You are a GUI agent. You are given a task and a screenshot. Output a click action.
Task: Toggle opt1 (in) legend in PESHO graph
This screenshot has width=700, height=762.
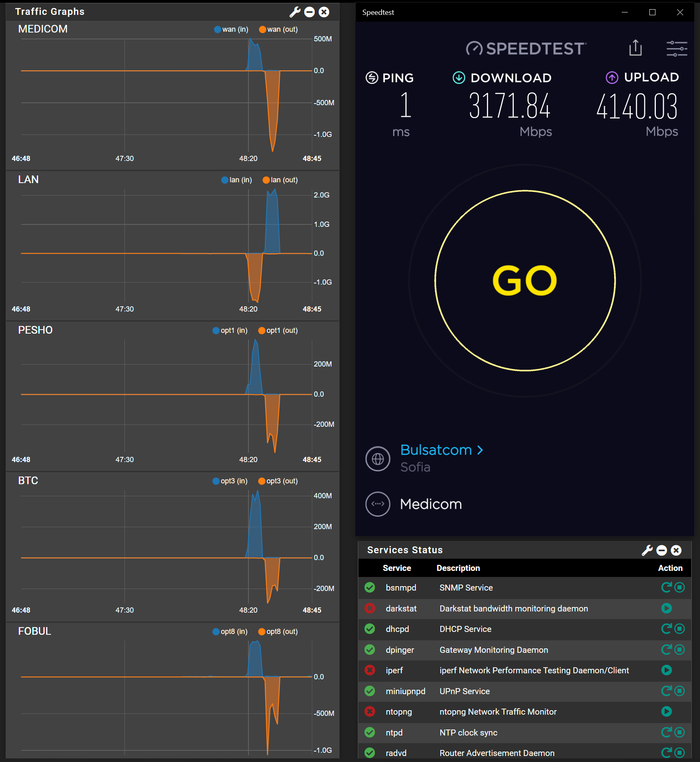pos(230,330)
